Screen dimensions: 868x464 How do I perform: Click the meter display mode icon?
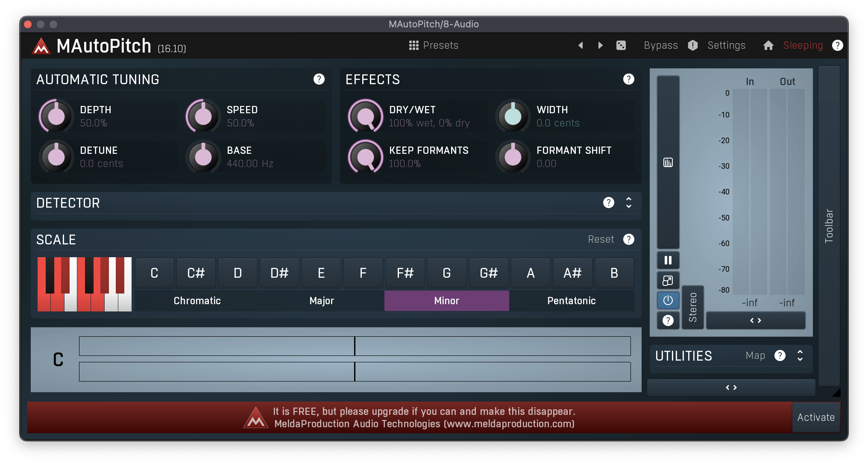(668, 162)
